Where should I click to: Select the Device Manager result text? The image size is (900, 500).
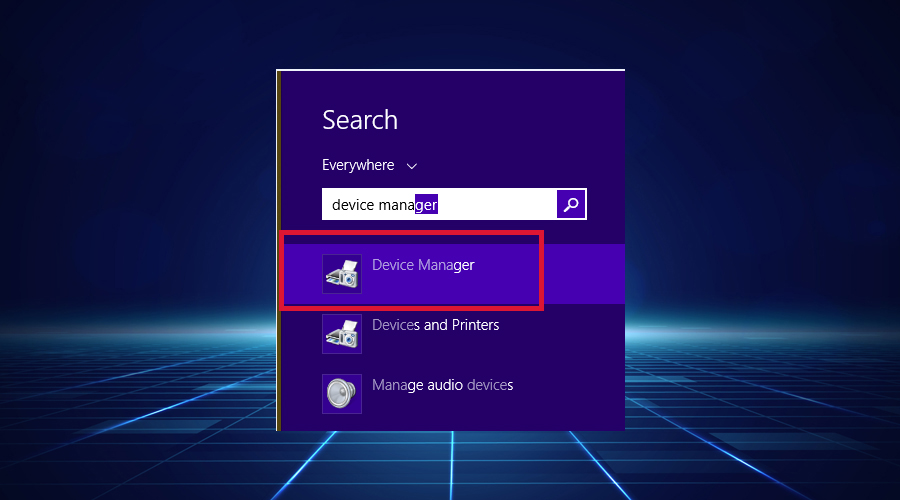pos(423,265)
